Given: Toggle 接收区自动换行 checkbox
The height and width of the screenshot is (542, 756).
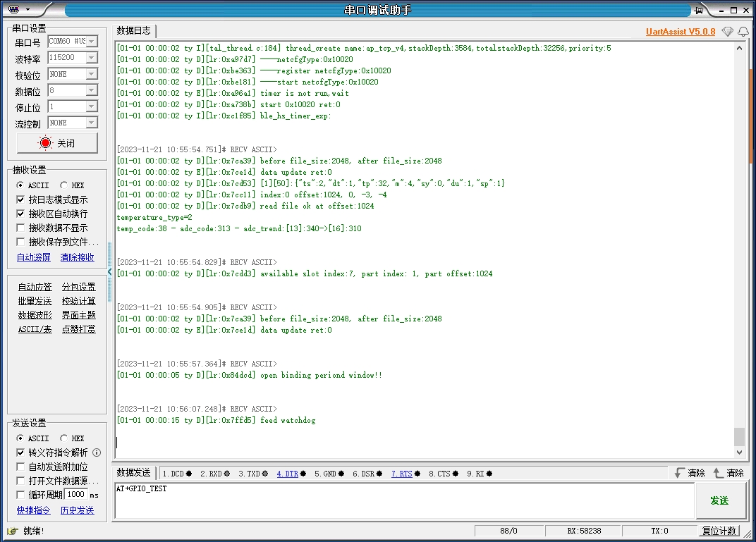Looking at the screenshot, I should click(x=20, y=214).
